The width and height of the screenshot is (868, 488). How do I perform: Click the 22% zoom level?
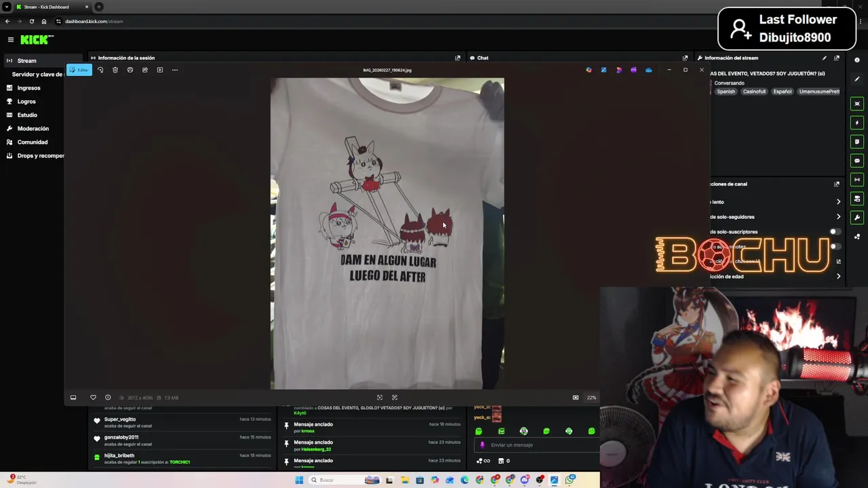[x=592, y=398]
